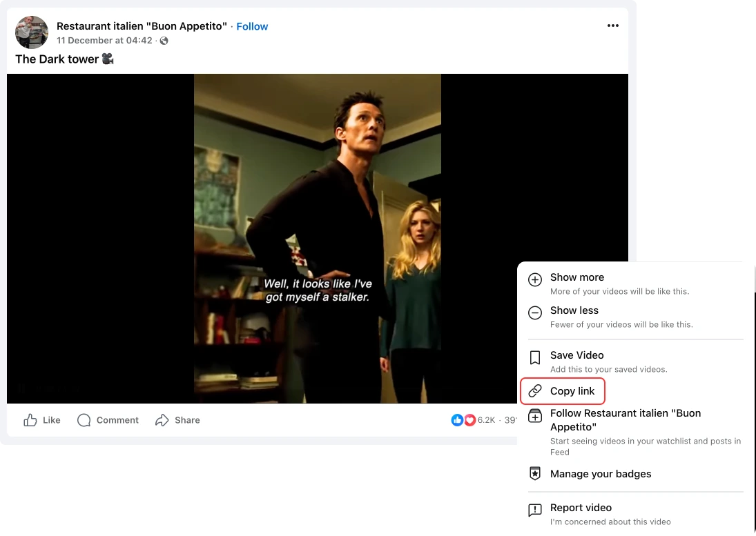Viewport: 756px width, 536px height.
Task: Open the three-dot post options menu
Action: point(613,26)
